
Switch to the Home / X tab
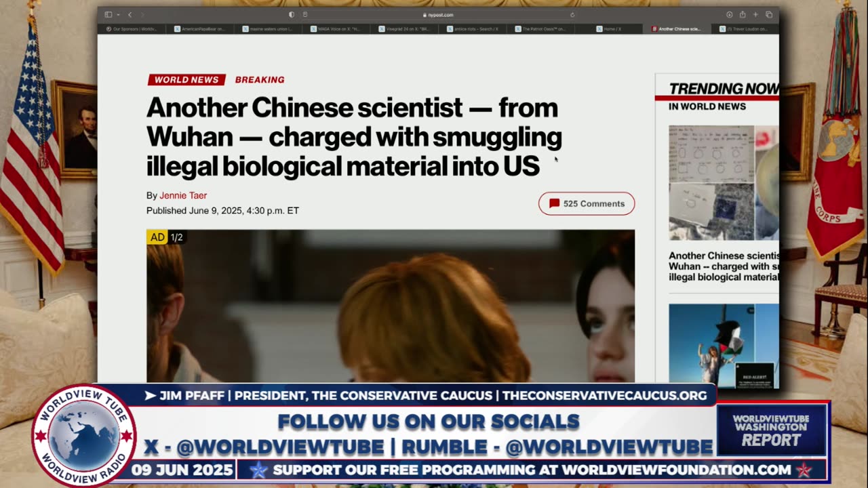(x=610, y=29)
